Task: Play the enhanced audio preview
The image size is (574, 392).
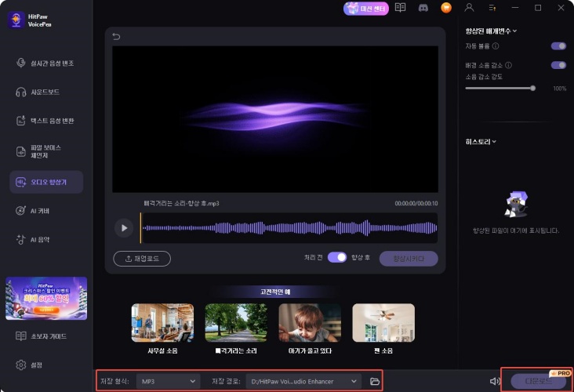Action: 124,227
